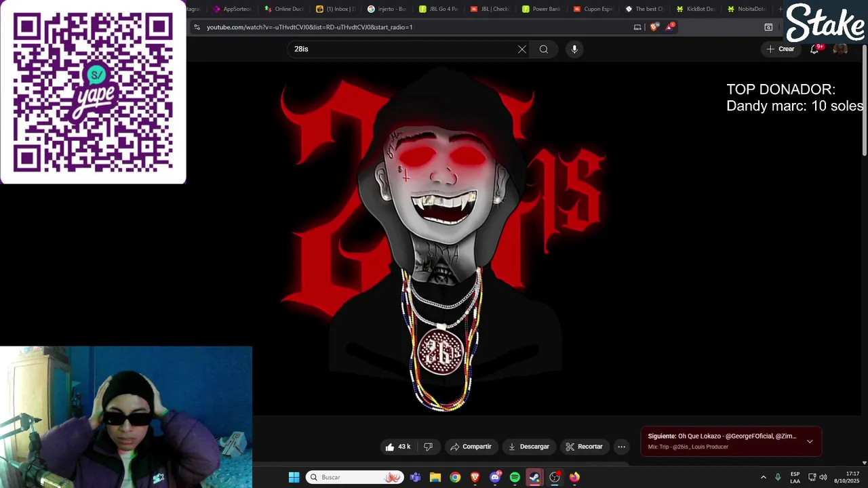Open Discord from the taskbar
Screen dimensions: 868x488
point(495,477)
